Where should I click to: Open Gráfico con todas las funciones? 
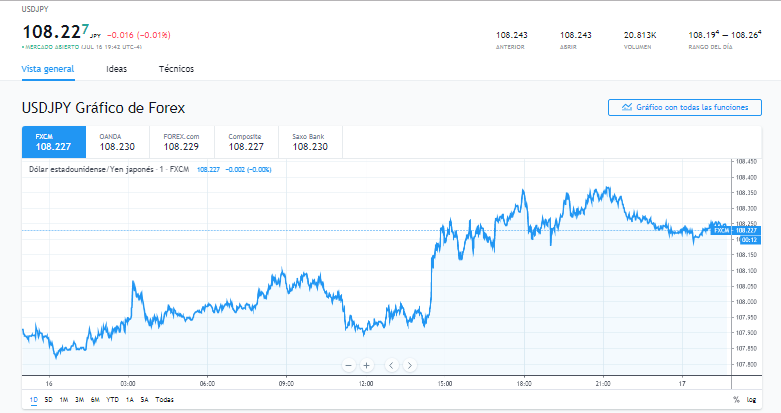[685, 107]
